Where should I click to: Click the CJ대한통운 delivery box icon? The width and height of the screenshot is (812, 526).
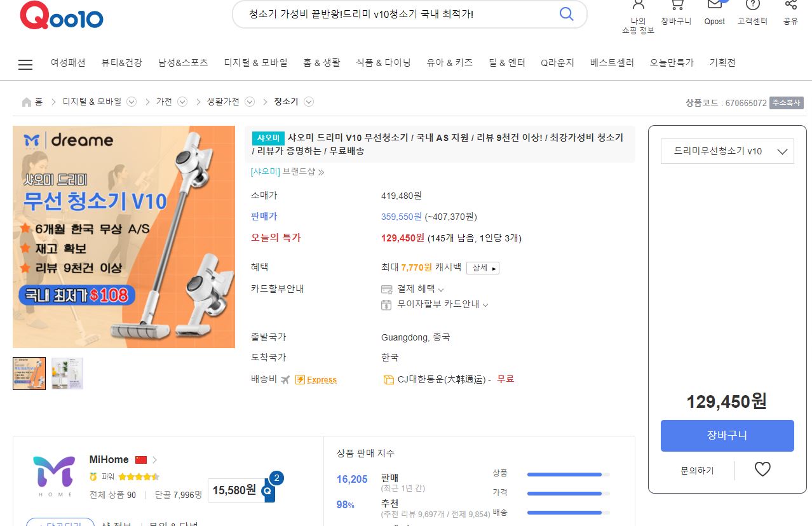388,380
